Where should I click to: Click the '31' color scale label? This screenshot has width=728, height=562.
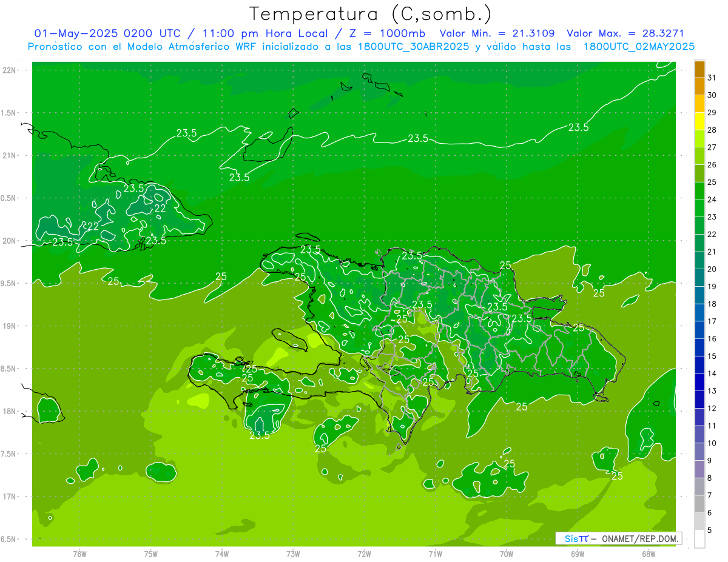pos(712,78)
